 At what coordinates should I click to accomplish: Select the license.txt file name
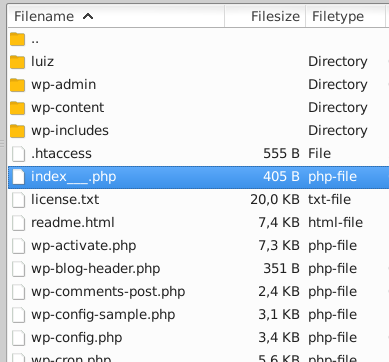[x=65, y=200]
